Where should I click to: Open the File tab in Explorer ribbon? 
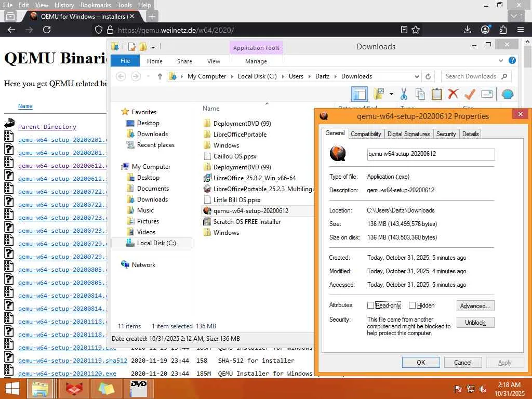[x=125, y=61]
